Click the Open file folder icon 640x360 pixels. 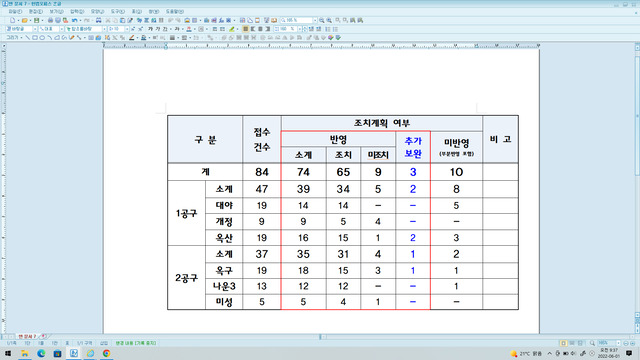point(24,20)
